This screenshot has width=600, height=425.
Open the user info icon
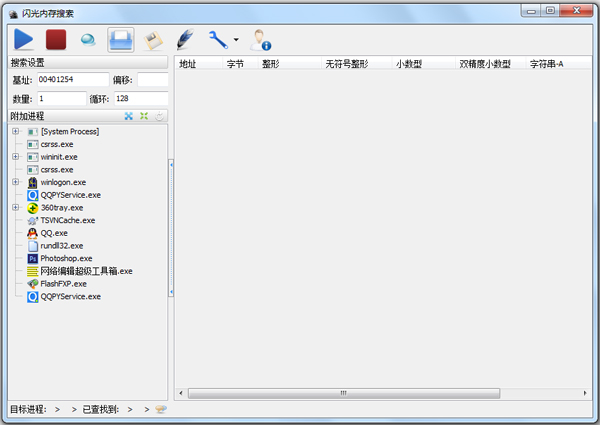(x=261, y=40)
